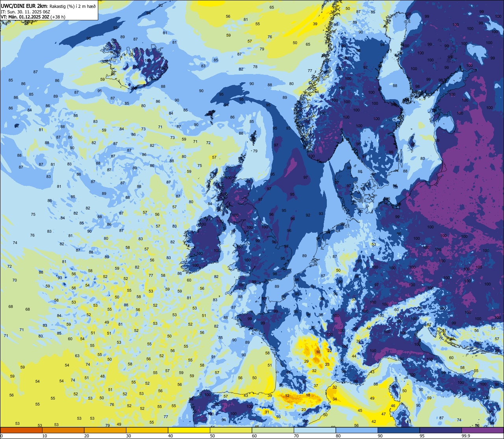
Task: Click the "10" legend scale label
Action: pos(44,436)
